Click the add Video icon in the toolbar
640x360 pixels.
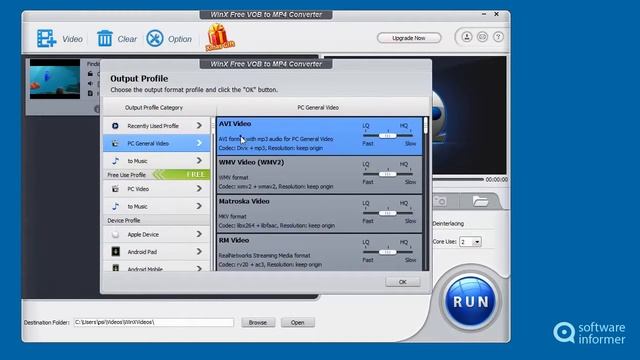[x=47, y=38]
